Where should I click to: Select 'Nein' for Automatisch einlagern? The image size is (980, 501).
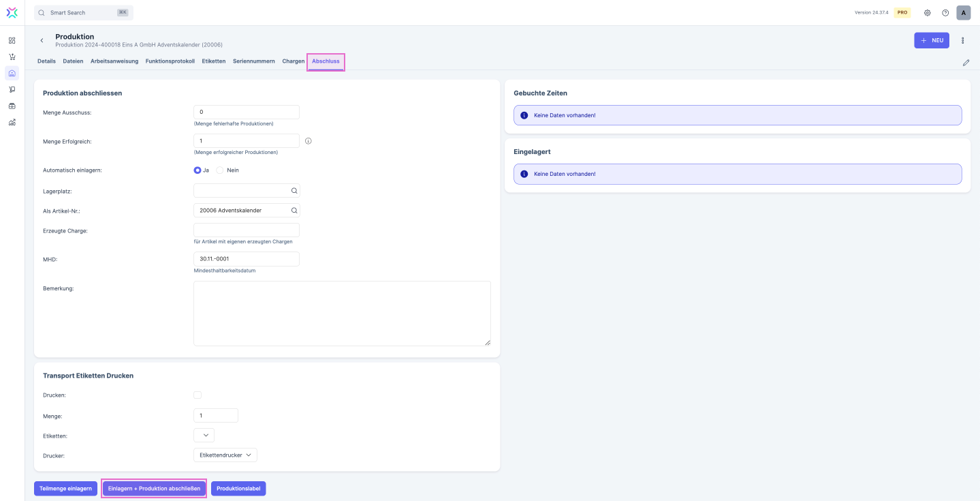[x=220, y=170]
